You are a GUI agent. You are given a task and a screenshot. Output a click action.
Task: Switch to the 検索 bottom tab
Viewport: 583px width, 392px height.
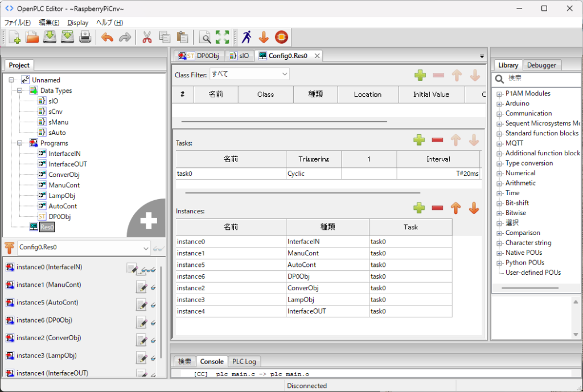(x=185, y=361)
